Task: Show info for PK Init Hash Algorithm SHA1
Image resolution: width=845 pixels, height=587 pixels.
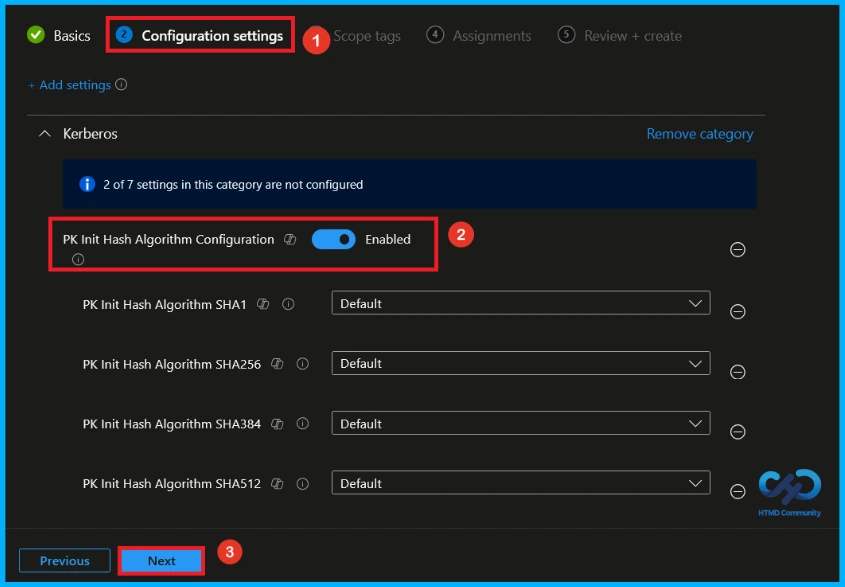Action: [x=288, y=304]
